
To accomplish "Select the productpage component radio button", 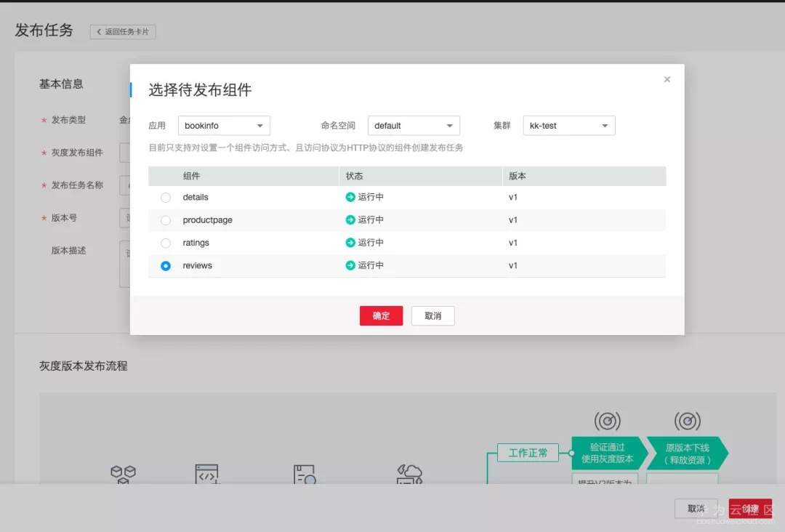I will (x=166, y=220).
